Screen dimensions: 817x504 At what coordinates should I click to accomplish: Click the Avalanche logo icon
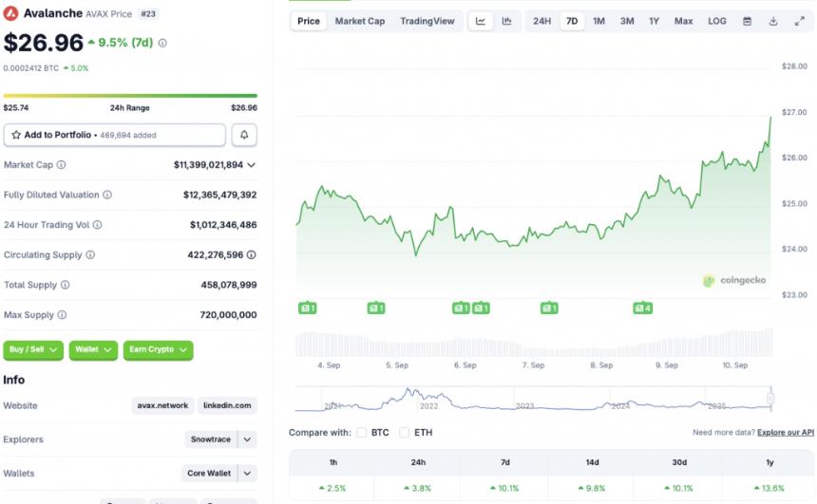(10, 13)
